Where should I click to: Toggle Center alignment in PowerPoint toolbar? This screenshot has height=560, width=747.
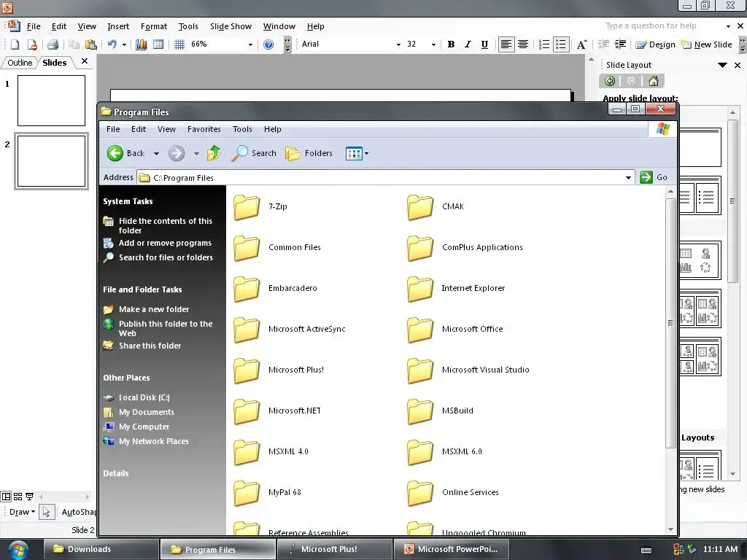tap(522, 44)
